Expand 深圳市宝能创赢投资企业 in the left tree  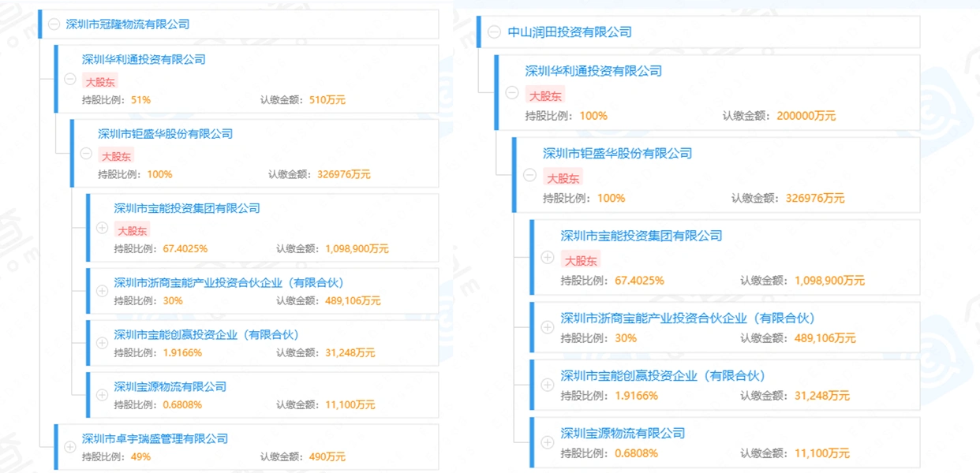tap(101, 343)
